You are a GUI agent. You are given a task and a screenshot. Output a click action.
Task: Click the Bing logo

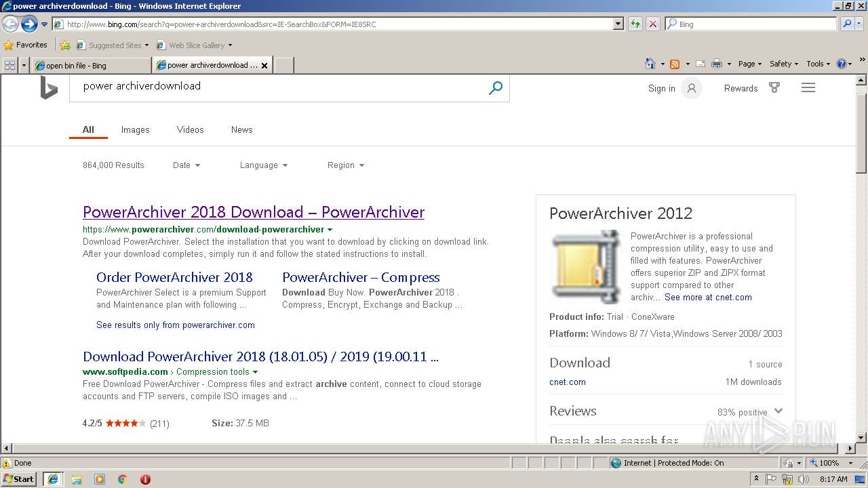49,88
